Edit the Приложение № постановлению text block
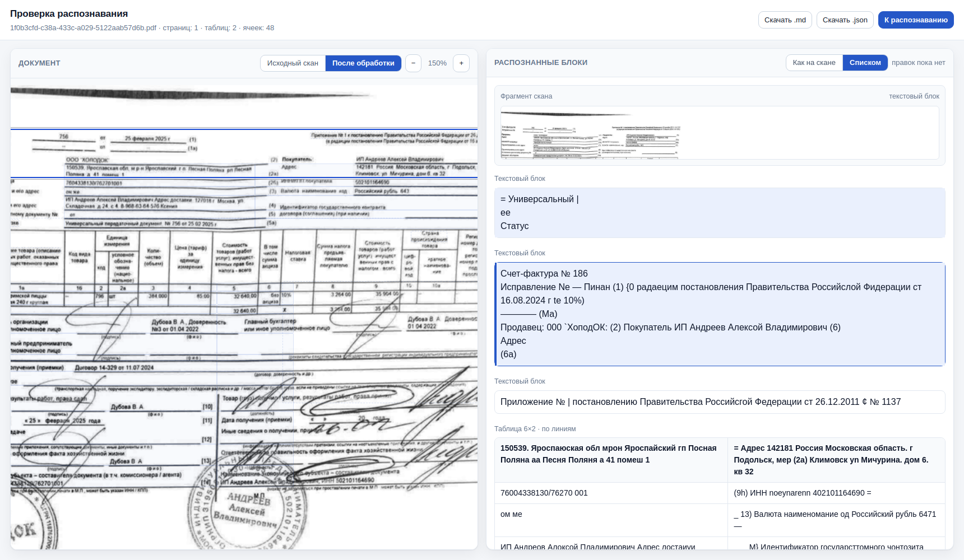Image resolution: width=964 pixels, height=560 pixels. [x=720, y=402]
